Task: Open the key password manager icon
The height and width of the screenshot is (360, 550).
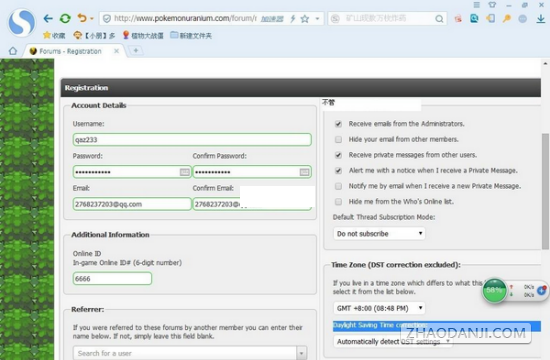Action: [x=507, y=18]
